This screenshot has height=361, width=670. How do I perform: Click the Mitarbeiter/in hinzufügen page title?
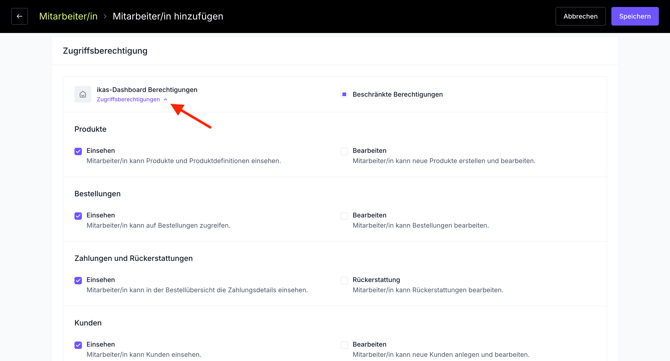(168, 17)
